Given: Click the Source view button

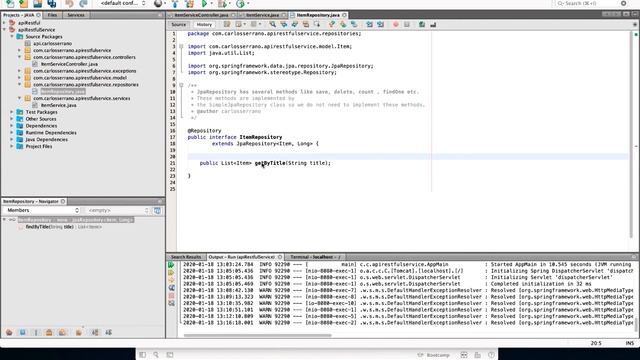Looking at the screenshot, I should click(x=179, y=24).
